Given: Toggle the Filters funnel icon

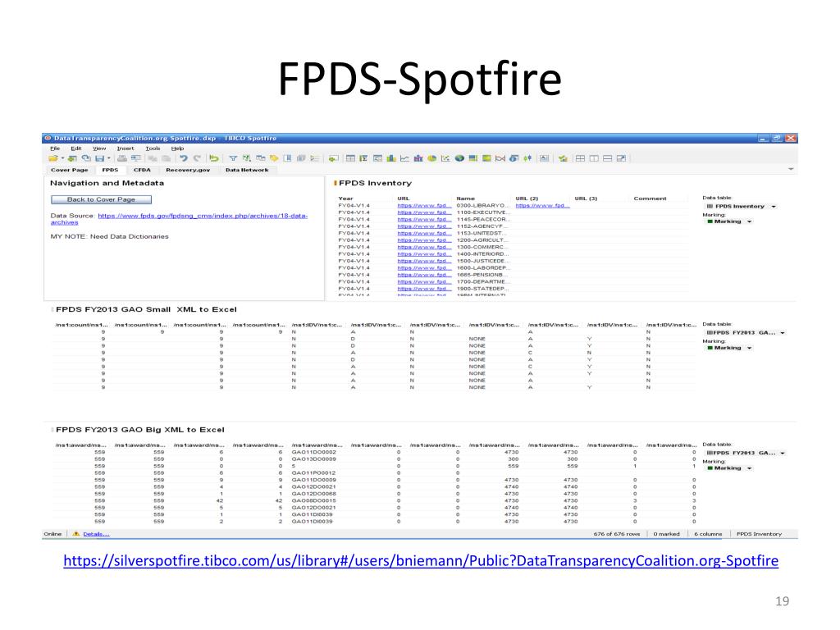Looking at the screenshot, I should click(x=233, y=158).
